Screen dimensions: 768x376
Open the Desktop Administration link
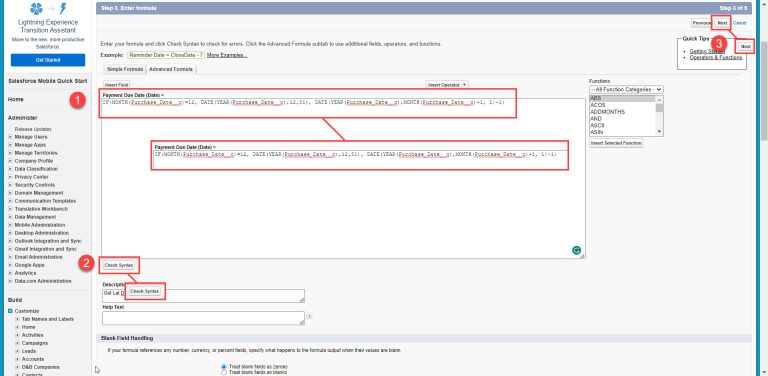pyautogui.click(x=42, y=233)
